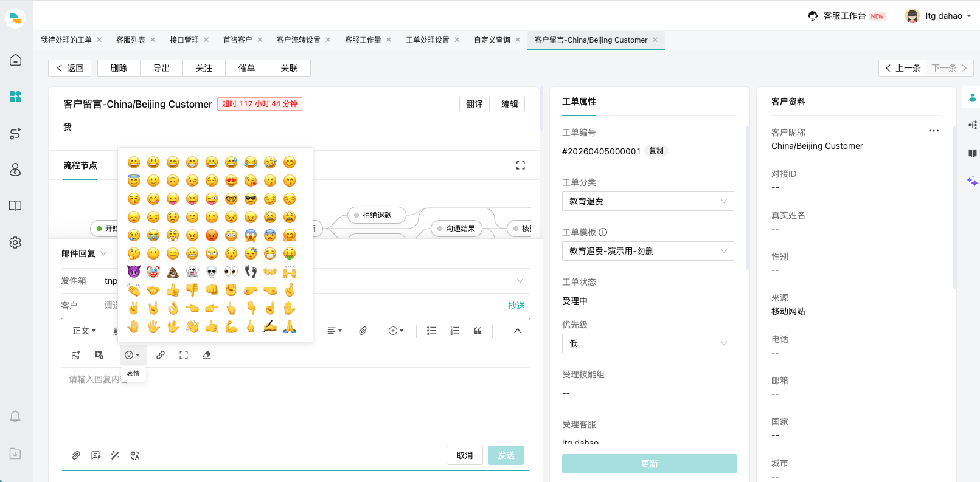Click the 删除 button

tap(119, 68)
